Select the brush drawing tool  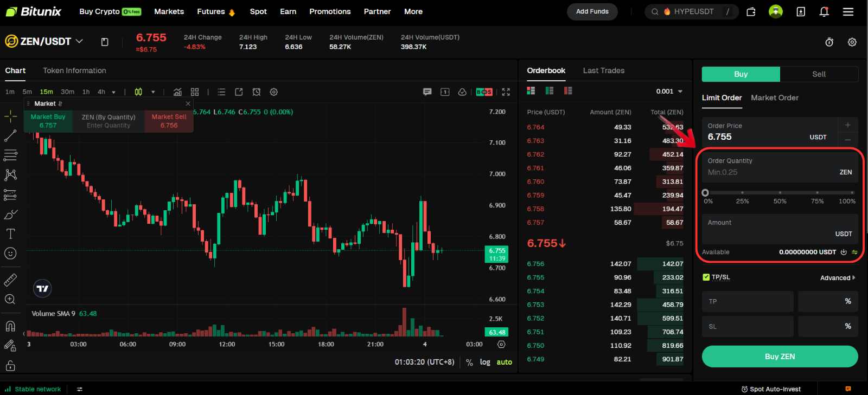coord(10,215)
